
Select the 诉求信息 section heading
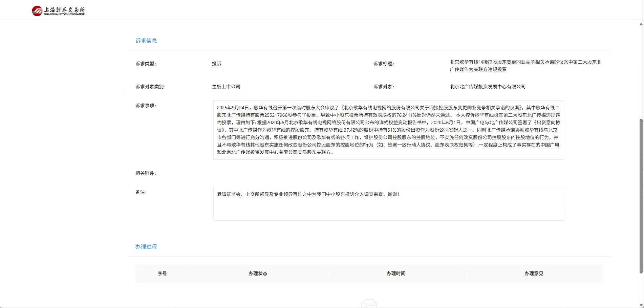[146, 41]
